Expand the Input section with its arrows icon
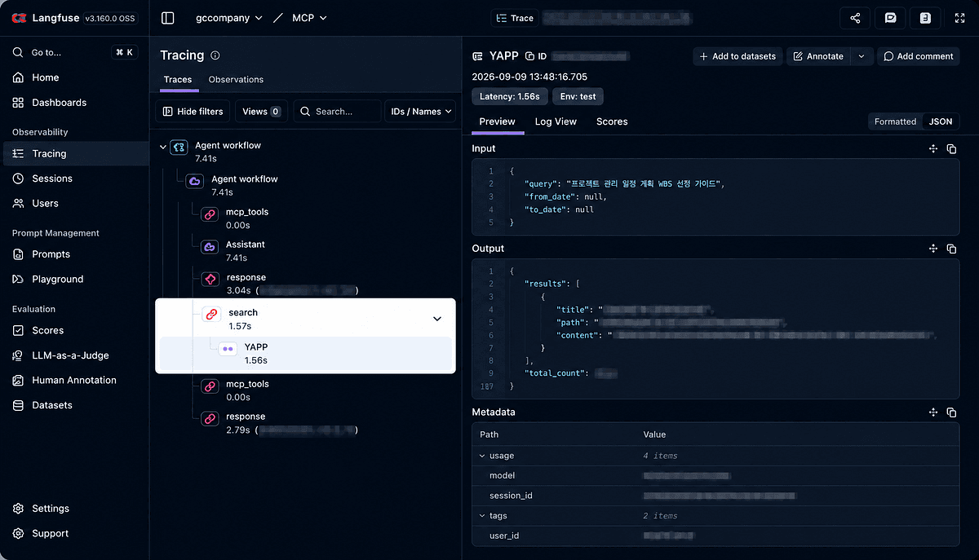979x560 pixels. 933,148
